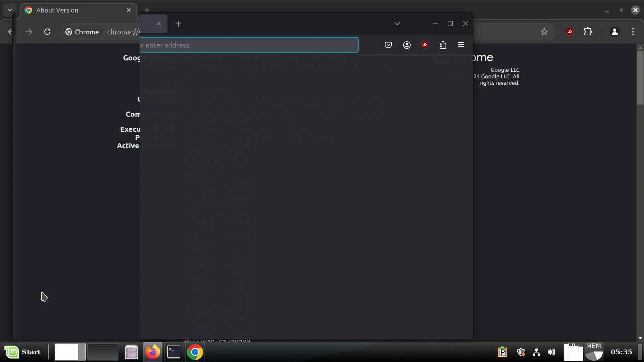Open Chrome three-dot menu
The image size is (644, 362).
(x=633, y=32)
